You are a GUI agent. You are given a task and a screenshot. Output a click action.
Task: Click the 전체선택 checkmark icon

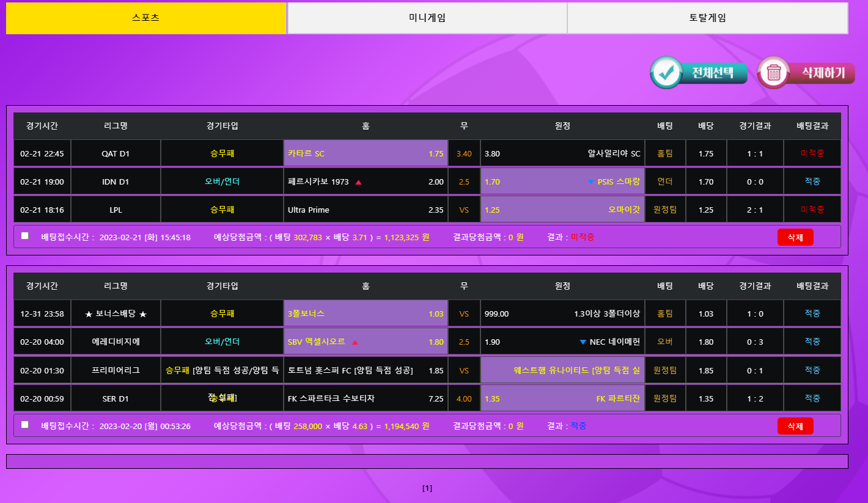[x=665, y=73]
